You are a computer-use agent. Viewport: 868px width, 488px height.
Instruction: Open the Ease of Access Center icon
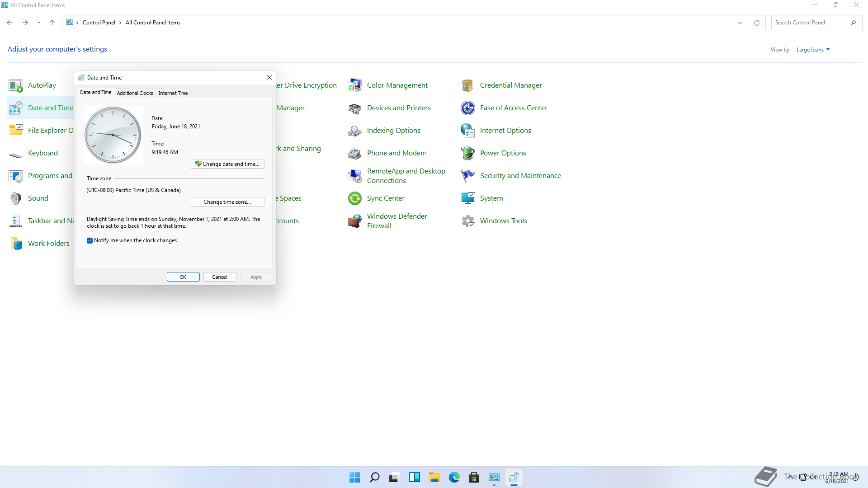point(468,108)
